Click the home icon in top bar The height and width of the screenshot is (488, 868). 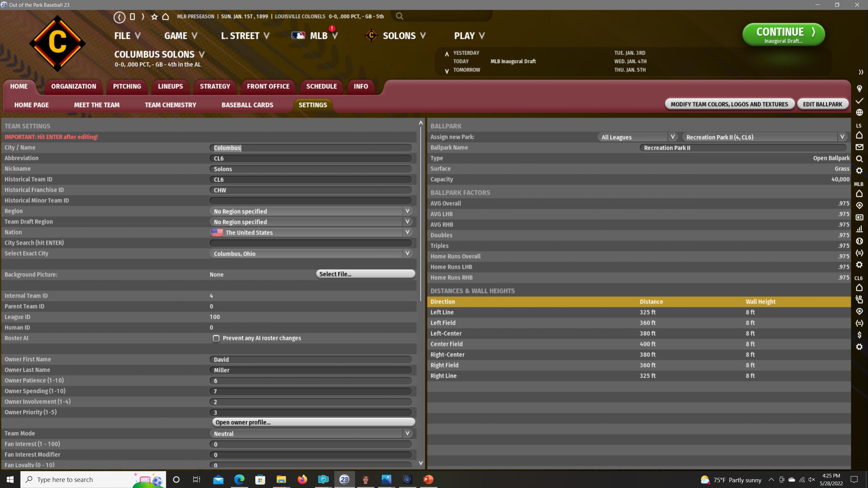(x=166, y=17)
